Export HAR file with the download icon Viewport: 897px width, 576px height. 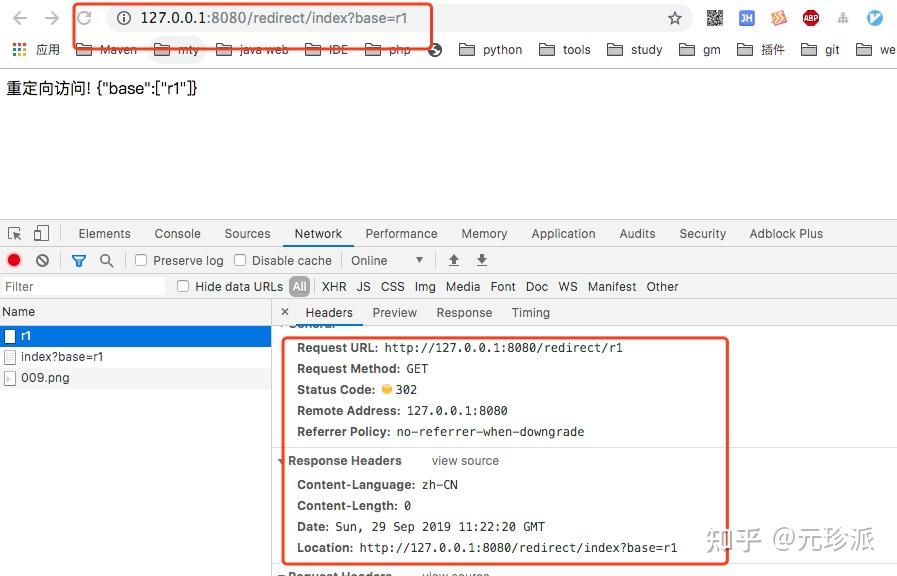(x=481, y=260)
